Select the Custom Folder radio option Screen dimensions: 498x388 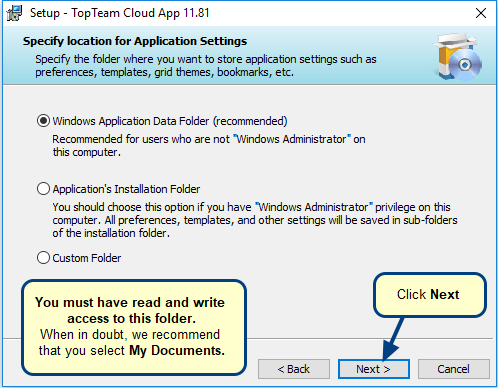[x=43, y=258]
